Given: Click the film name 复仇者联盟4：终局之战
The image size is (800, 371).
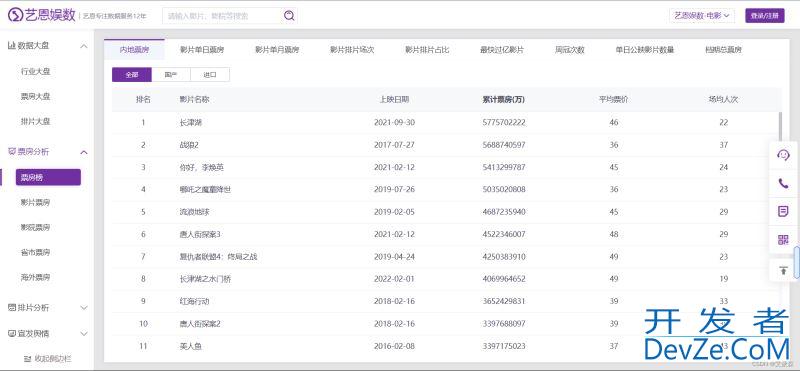Looking at the screenshot, I should (x=218, y=257).
